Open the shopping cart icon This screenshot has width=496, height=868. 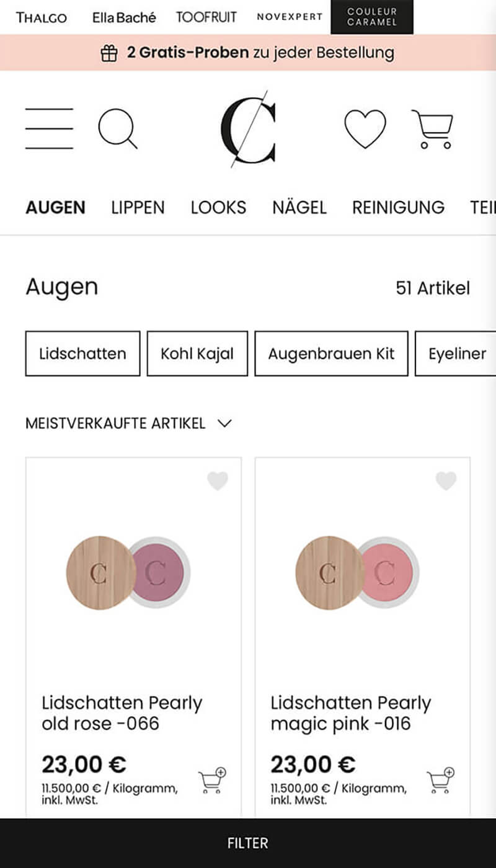pyautogui.click(x=433, y=129)
